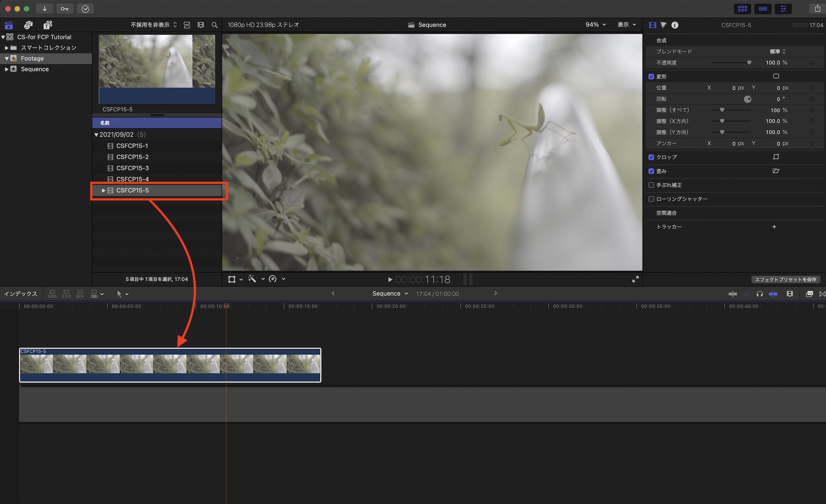Open the Retime menu in the viewer
Image resolution: width=826 pixels, height=504 pixels.
tap(274, 279)
